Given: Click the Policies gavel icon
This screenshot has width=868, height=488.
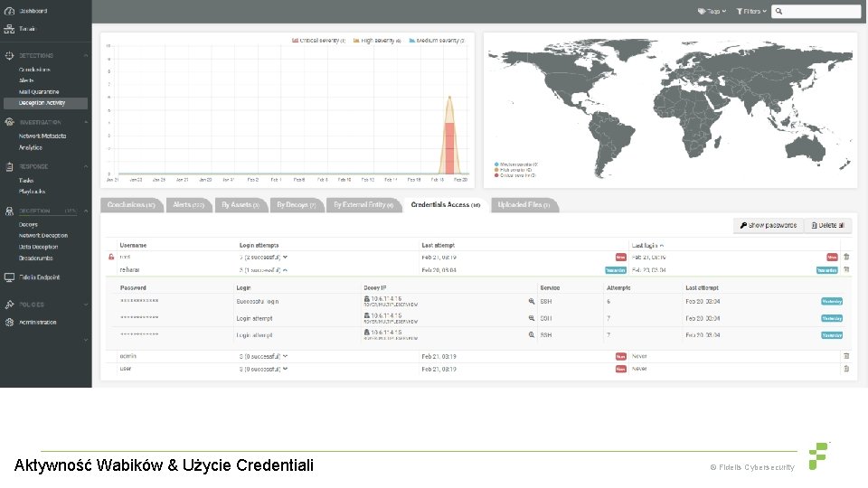Looking at the screenshot, I should coord(9,305).
